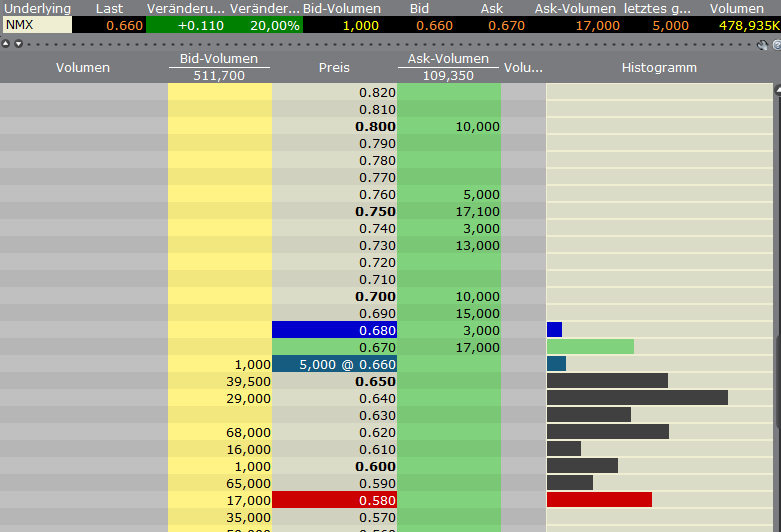The width and height of the screenshot is (781, 532).
Task: Click the Preis column header
Action: [334, 68]
